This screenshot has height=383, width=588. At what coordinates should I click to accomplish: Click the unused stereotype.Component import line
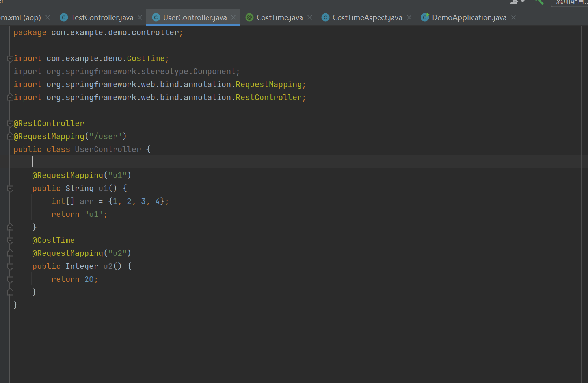(x=127, y=72)
